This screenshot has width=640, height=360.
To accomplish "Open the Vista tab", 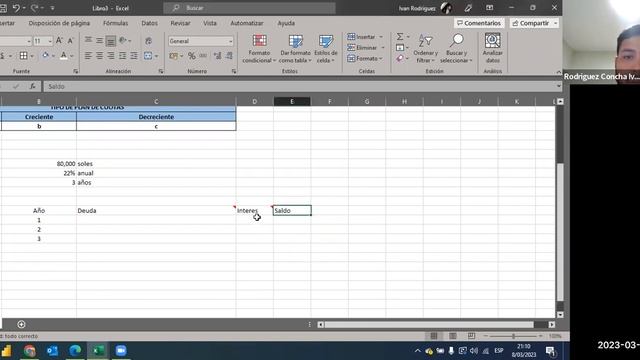I will (x=210, y=23).
